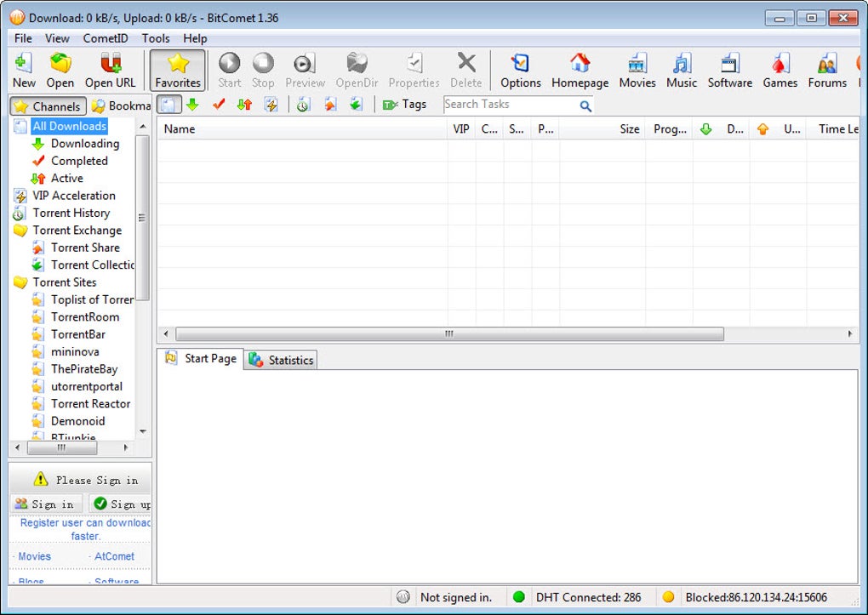This screenshot has height=615, width=868.
Task: Select All Downloads in the tree
Action: point(69,126)
